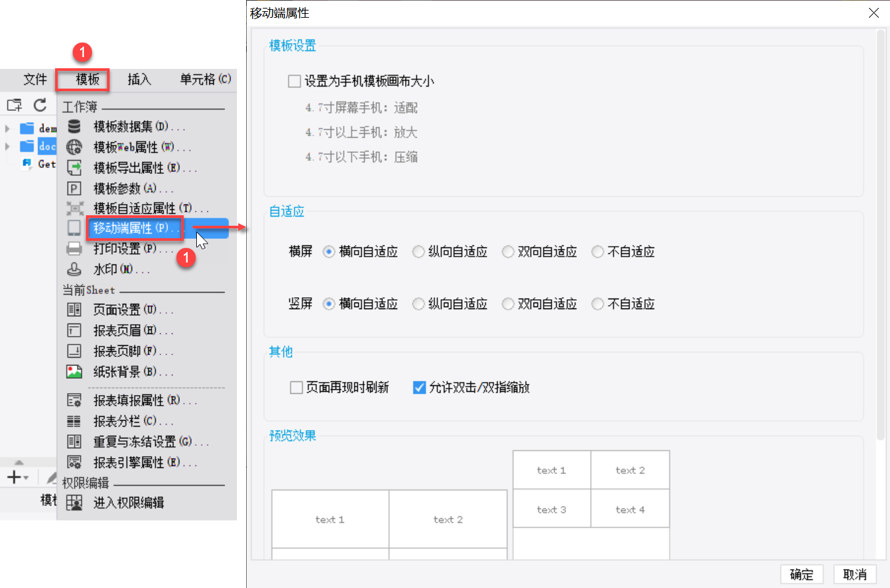
Task: Choose 水印(M) menu entry
Action: [121, 269]
